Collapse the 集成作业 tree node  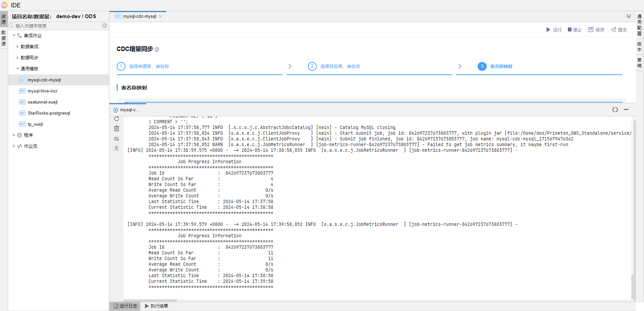14,36
